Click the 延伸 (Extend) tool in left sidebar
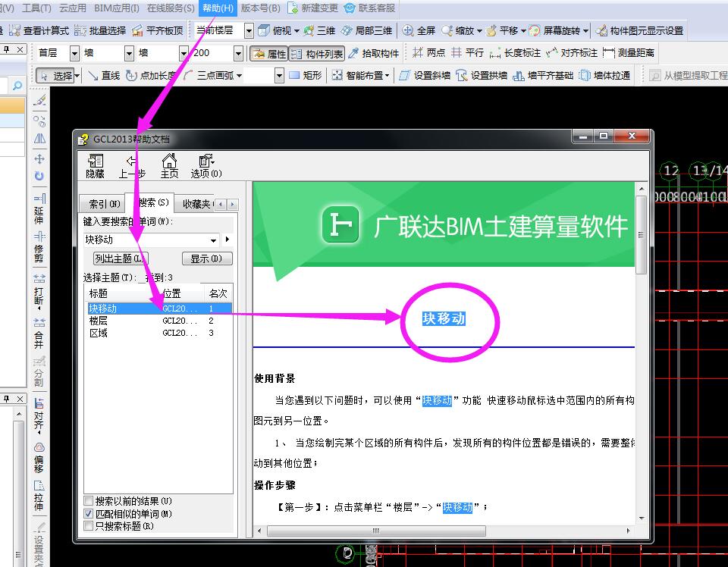The image size is (728, 567). pyautogui.click(x=39, y=209)
